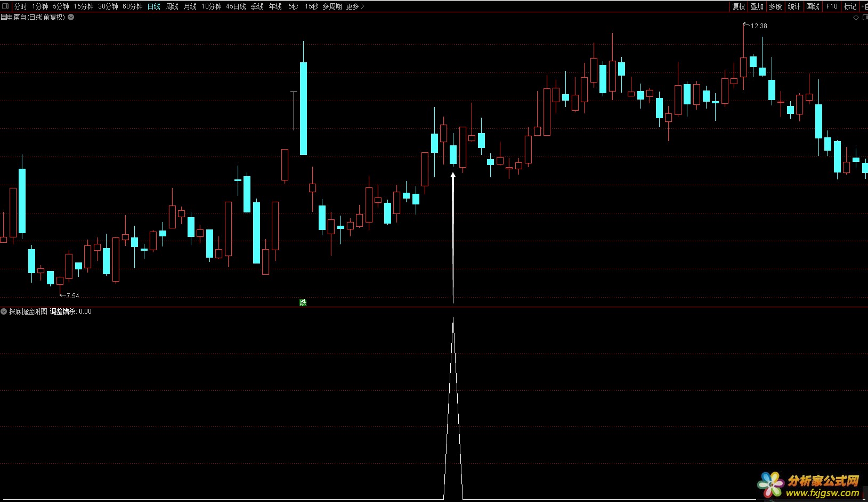Switch to the 分时 intraday tab

tap(21, 6)
